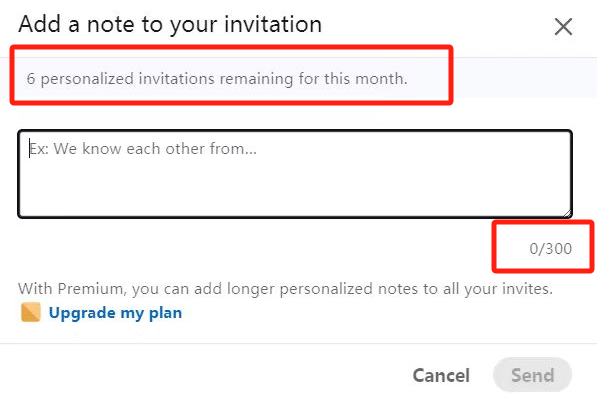Viewport: 597px width, 394px height.
Task: Click the word plan in upgrade link
Action: coord(165,314)
